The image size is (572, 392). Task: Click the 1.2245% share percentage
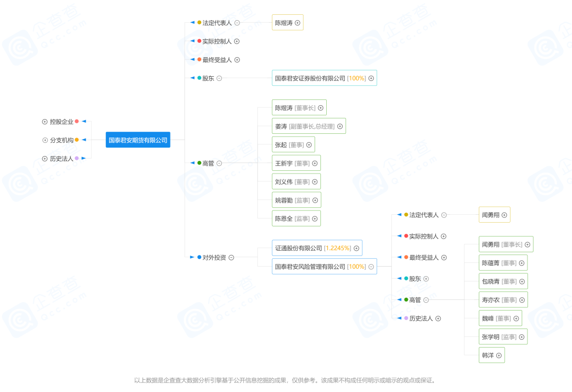[337, 249]
